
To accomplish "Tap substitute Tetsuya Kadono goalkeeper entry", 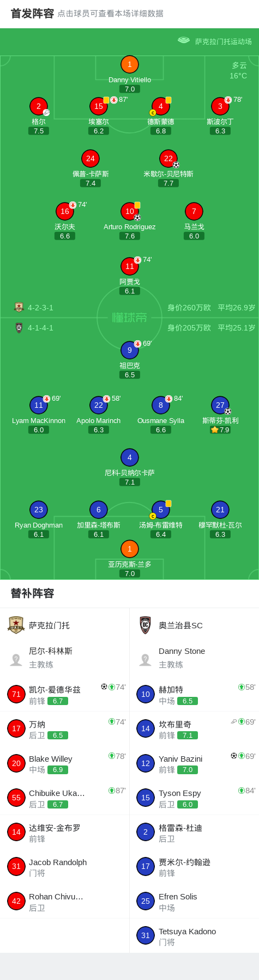I will (x=194, y=936).
